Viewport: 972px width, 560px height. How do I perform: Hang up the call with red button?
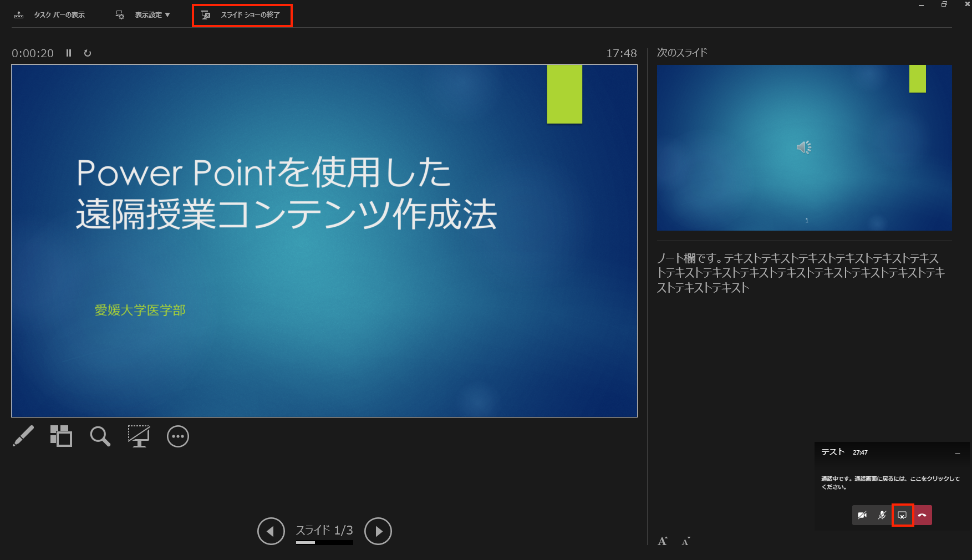[922, 515]
